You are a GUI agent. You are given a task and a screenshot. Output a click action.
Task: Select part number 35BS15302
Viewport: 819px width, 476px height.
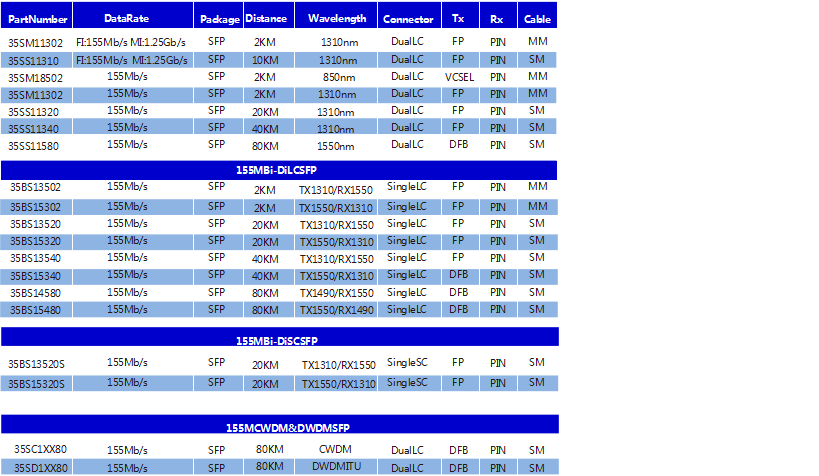pos(35,207)
